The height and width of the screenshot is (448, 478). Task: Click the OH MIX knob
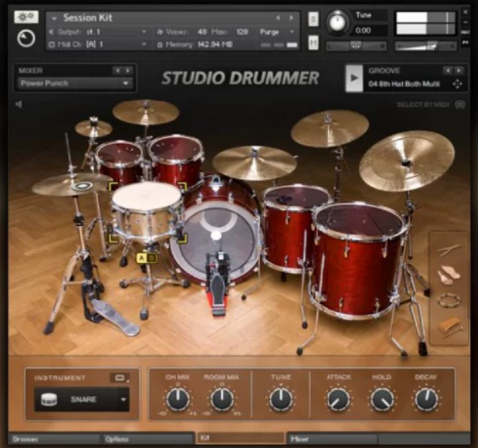point(178,399)
